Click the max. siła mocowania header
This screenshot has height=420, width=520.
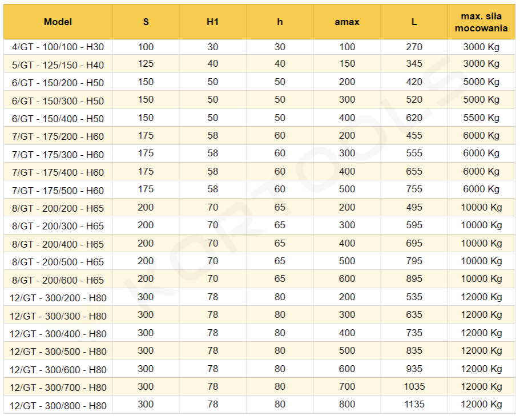[x=482, y=22]
